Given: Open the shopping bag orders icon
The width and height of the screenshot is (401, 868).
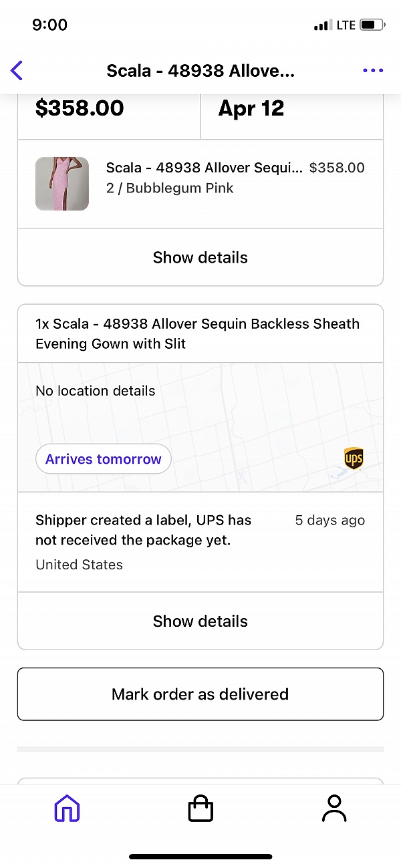Looking at the screenshot, I should (x=200, y=809).
